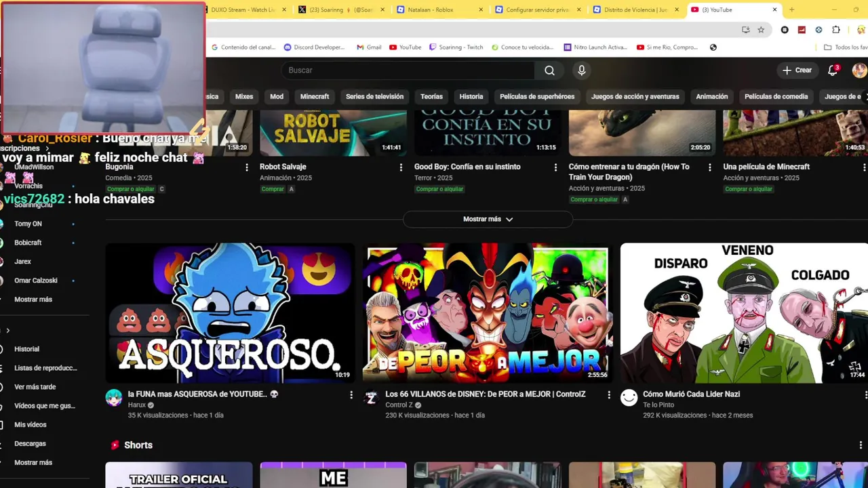Screen dimensions: 868x488
Task: Open the Shorts section options menu
Action: 861,445
